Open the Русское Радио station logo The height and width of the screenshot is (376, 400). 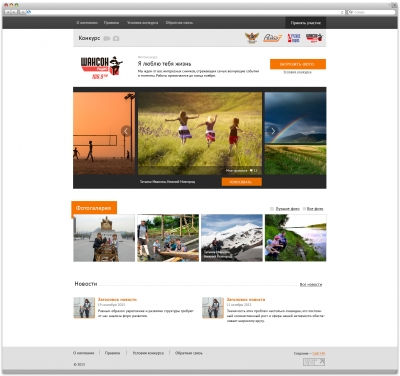[294, 38]
